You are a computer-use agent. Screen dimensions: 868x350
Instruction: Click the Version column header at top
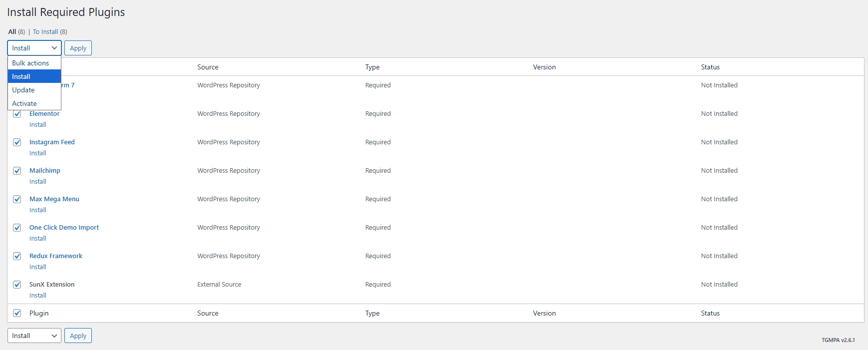tap(544, 67)
